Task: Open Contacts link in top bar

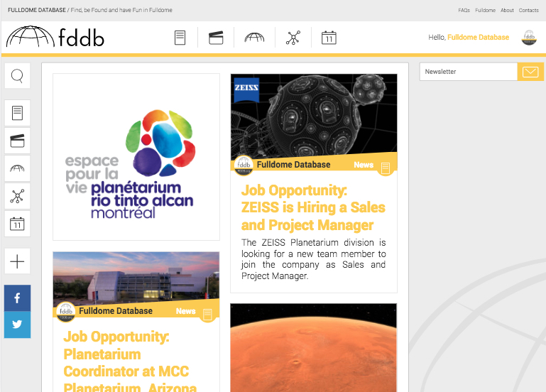Action: point(528,11)
